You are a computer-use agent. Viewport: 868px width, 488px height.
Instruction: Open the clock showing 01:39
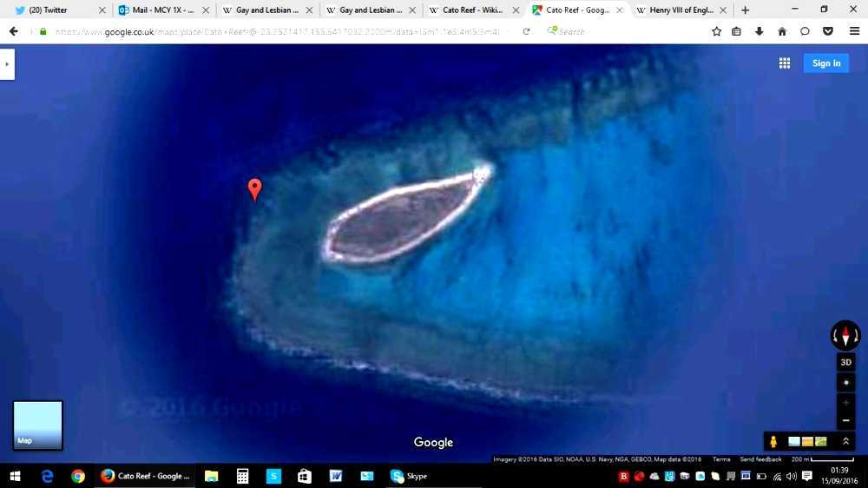click(x=839, y=476)
